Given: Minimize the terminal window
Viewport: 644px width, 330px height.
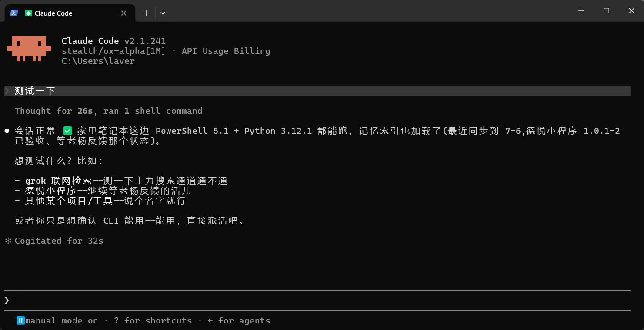Looking at the screenshot, I should tap(581, 11).
